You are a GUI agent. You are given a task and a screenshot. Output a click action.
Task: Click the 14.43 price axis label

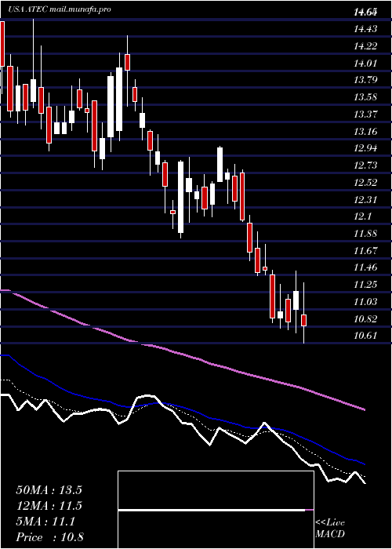point(365,29)
